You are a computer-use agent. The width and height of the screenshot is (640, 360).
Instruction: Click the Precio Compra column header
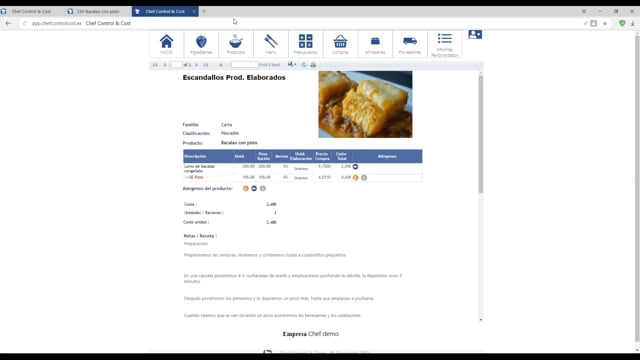[x=322, y=156]
